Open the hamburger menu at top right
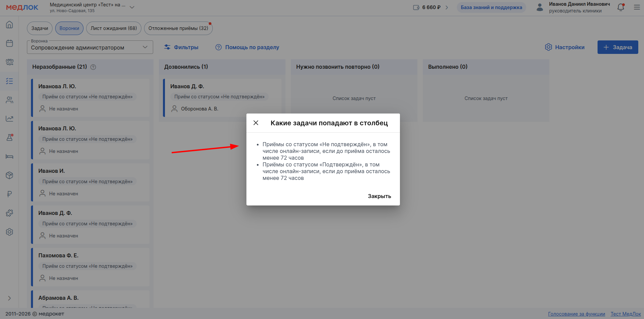Image resolution: width=644 pixels, height=319 pixels. (x=637, y=7)
